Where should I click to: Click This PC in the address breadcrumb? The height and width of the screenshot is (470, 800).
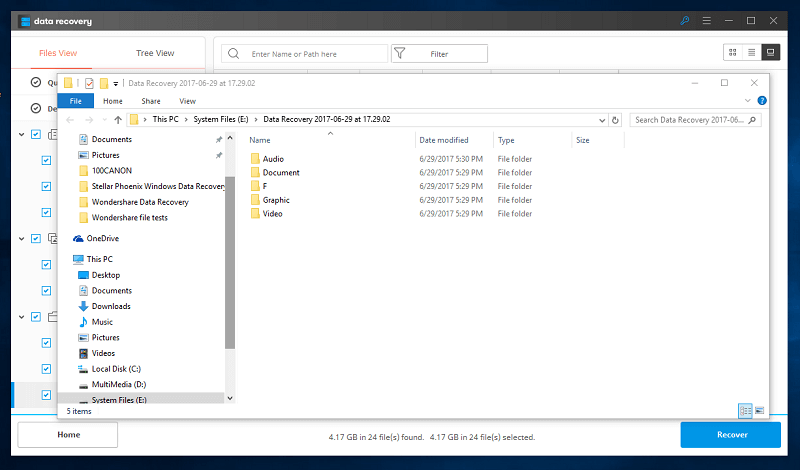[165, 119]
